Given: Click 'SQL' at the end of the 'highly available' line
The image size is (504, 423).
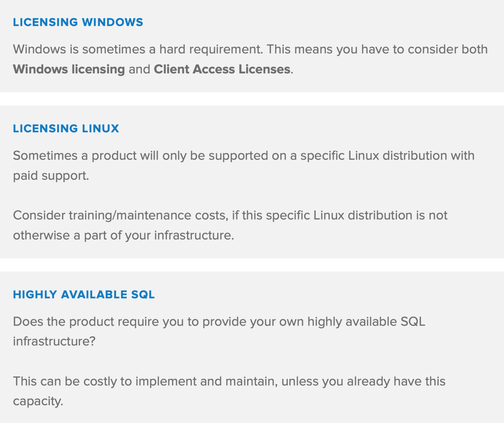Looking at the screenshot, I should (x=413, y=322).
